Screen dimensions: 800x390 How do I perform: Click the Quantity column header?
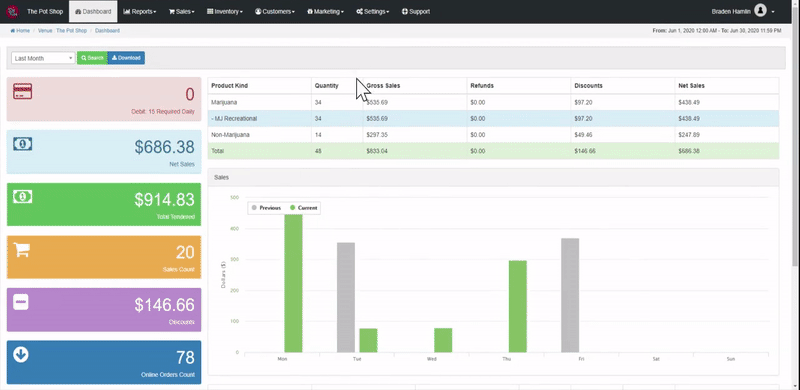(x=327, y=86)
